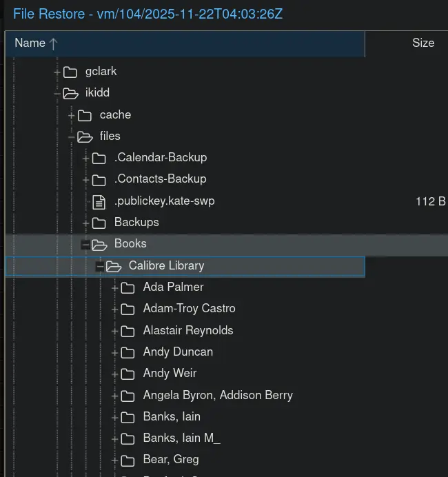Expand the Alastair Reynolds folder
Image resolution: width=448 pixels, height=477 pixels.
pos(115,331)
